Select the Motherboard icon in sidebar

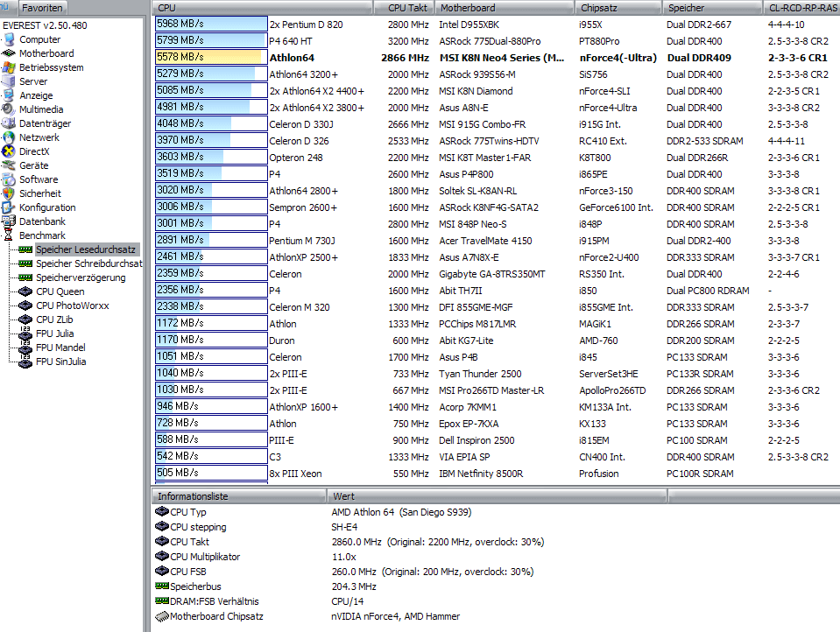9,53
